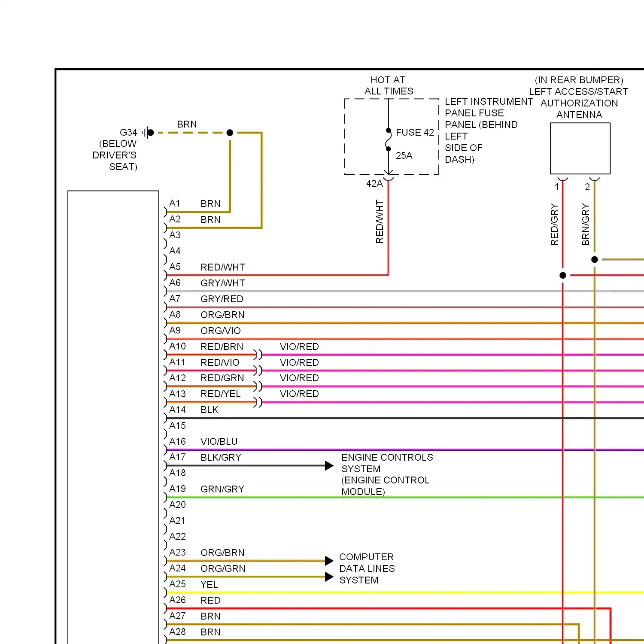This screenshot has width=644, height=644.
Task: Click the GRY/WHT label at pin A6
Action: coord(222,283)
